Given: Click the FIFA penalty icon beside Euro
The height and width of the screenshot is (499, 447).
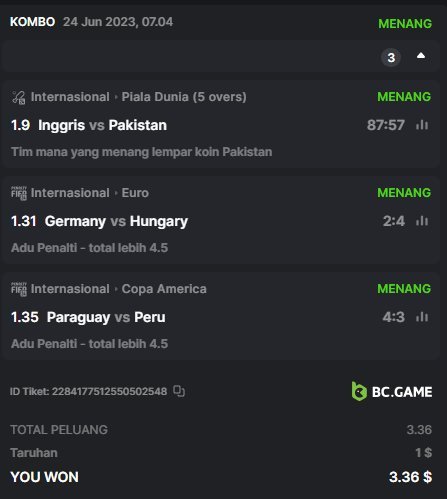Looking at the screenshot, I should [x=19, y=193].
